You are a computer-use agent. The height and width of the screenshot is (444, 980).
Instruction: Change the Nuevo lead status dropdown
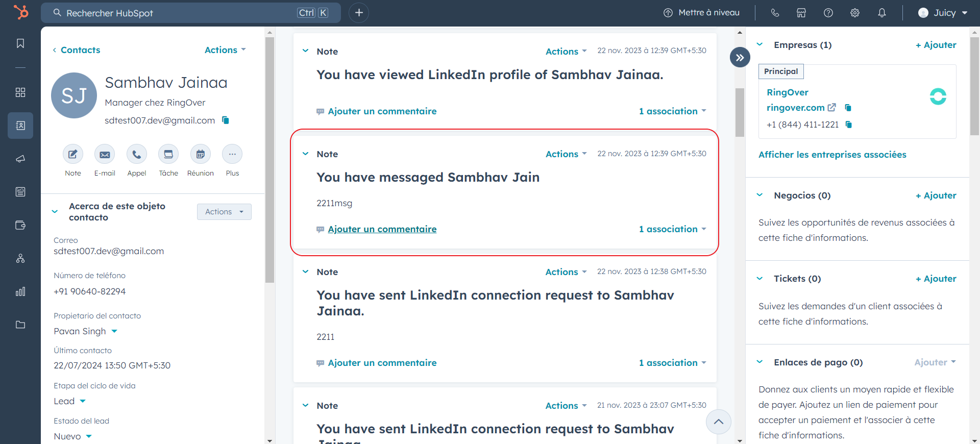73,436
